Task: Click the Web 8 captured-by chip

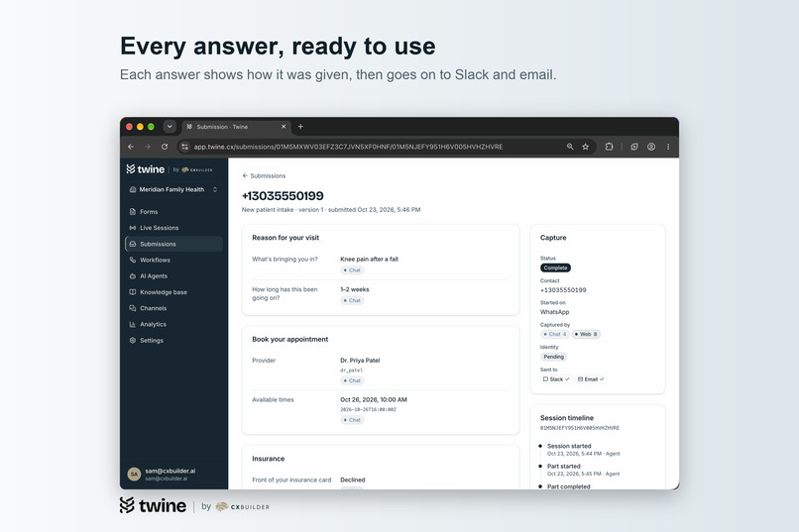Action: (x=586, y=335)
